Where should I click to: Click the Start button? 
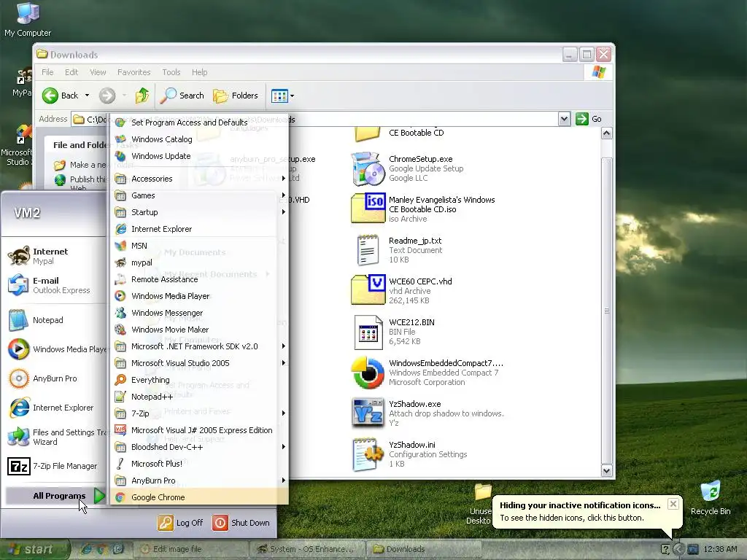point(34,549)
